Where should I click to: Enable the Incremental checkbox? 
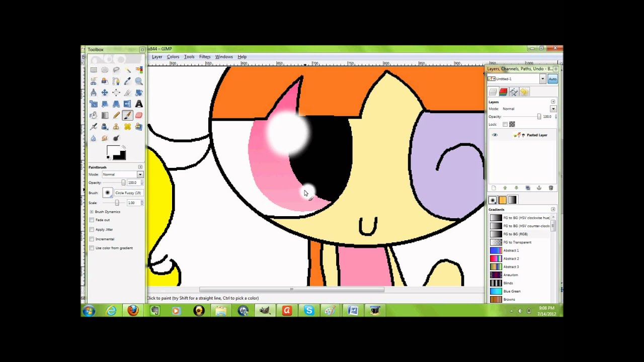tap(92, 239)
